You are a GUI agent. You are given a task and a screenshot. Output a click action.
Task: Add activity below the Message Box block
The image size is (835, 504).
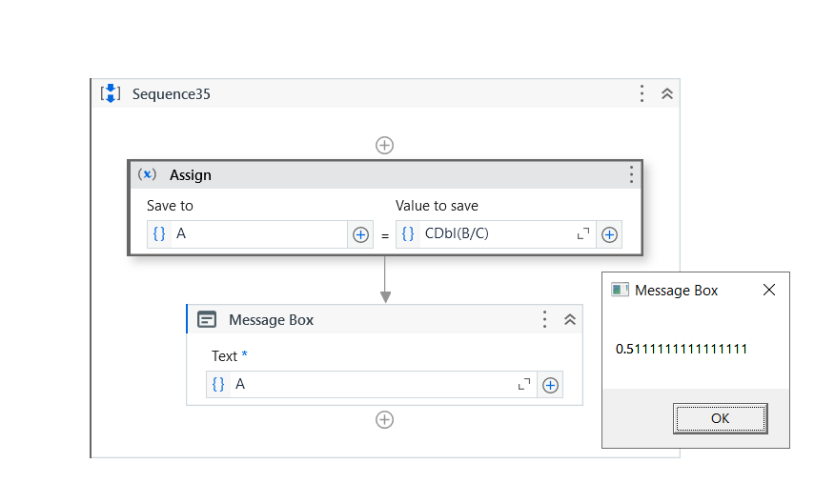pyautogui.click(x=384, y=419)
